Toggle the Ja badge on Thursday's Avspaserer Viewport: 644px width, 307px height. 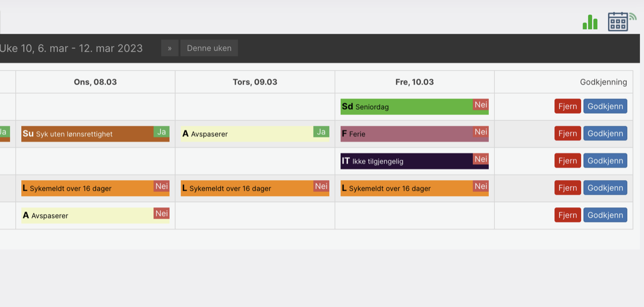[x=321, y=132]
